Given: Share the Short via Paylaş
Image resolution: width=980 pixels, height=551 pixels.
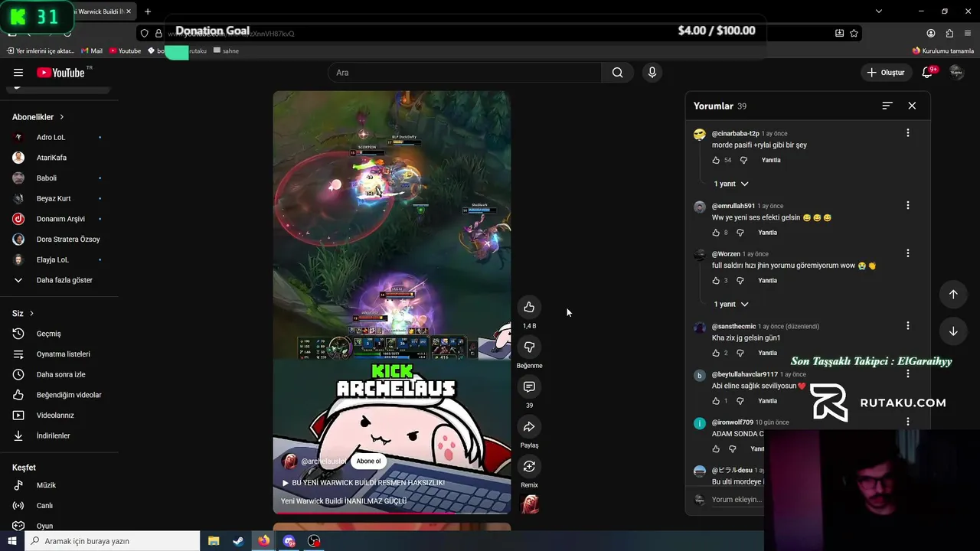Looking at the screenshot, I should click(529, 426).
